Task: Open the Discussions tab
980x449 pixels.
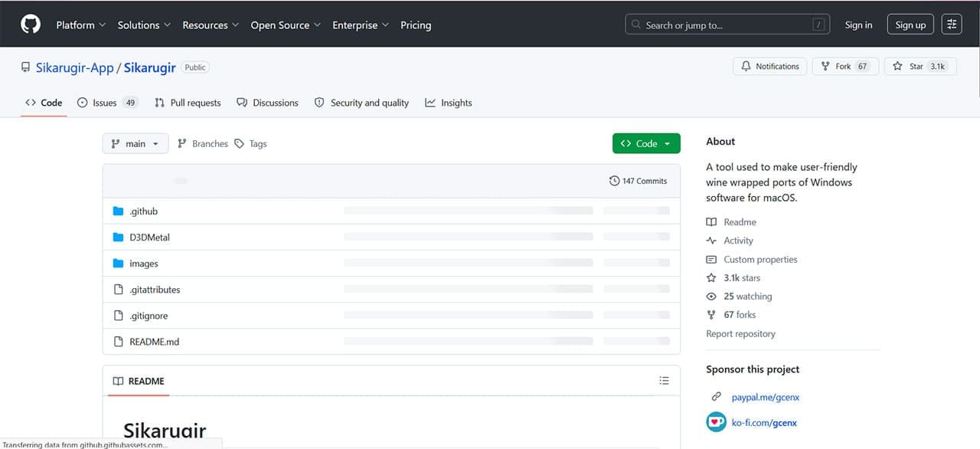Action: (267, 103)
